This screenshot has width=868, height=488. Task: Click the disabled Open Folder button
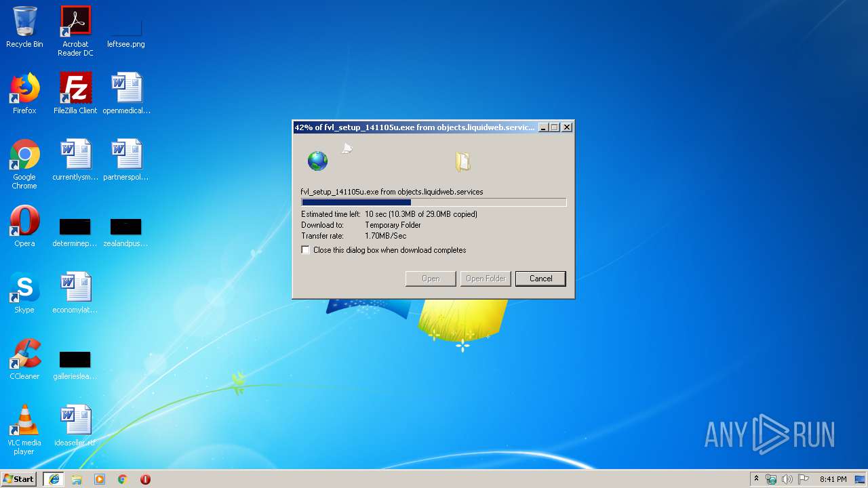point(486,279)
